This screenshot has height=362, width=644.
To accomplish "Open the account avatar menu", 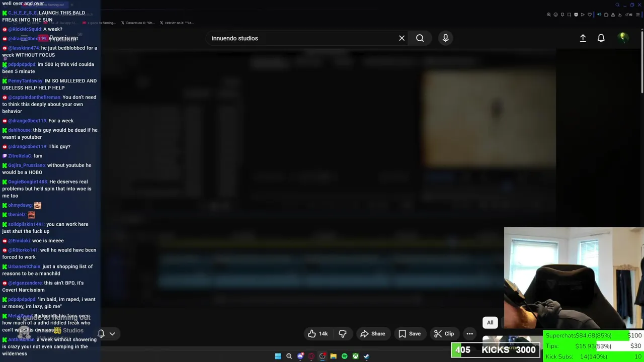I will point(623,38).
